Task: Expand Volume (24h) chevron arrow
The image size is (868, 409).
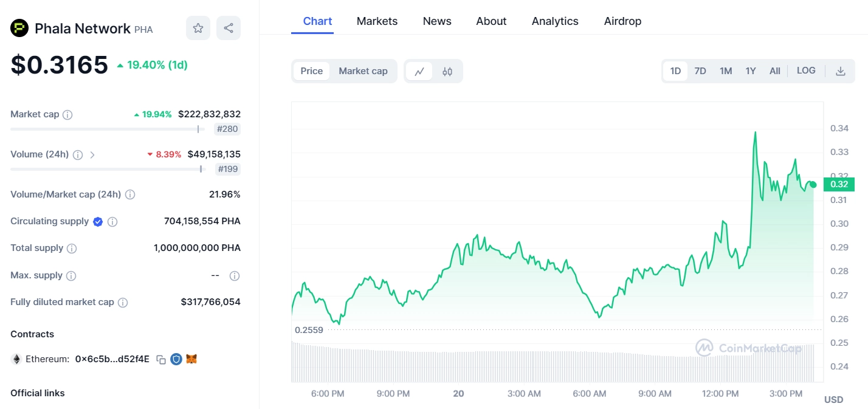Action: click(x=92, y=155)
